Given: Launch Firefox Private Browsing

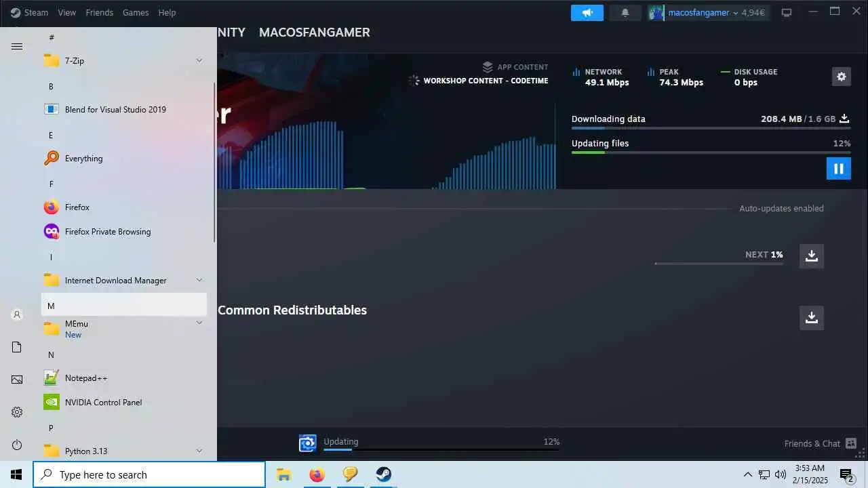Looking at the screenshot, I should (x=124, y=231).
